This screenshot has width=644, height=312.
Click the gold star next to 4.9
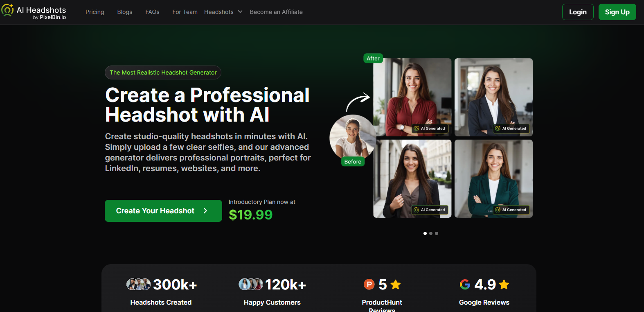[x=504, y=284]
